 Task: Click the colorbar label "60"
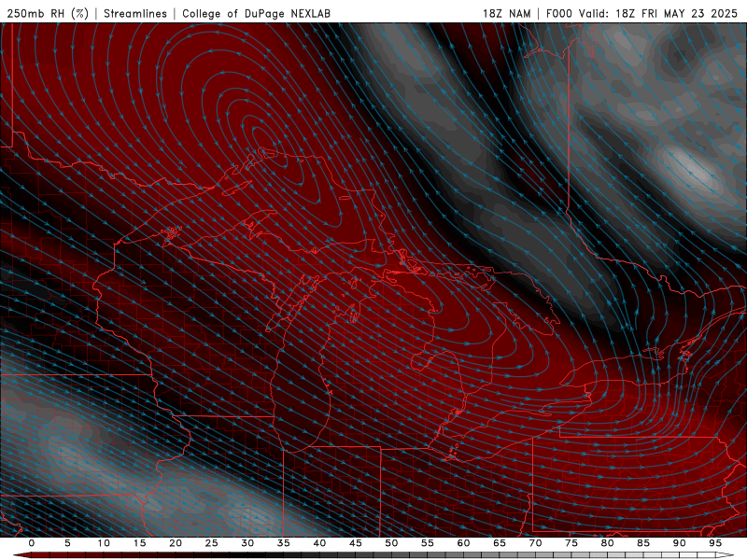(x=463, y=543)
